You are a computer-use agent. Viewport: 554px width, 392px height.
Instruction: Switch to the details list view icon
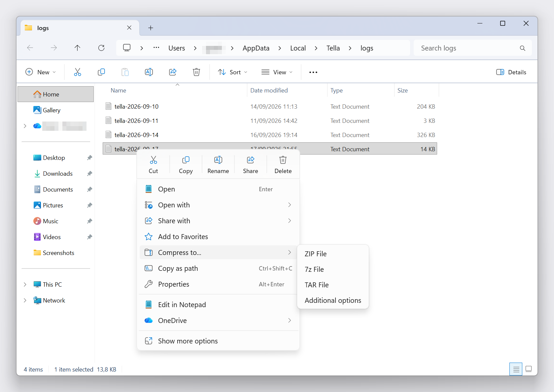(516, 369)
